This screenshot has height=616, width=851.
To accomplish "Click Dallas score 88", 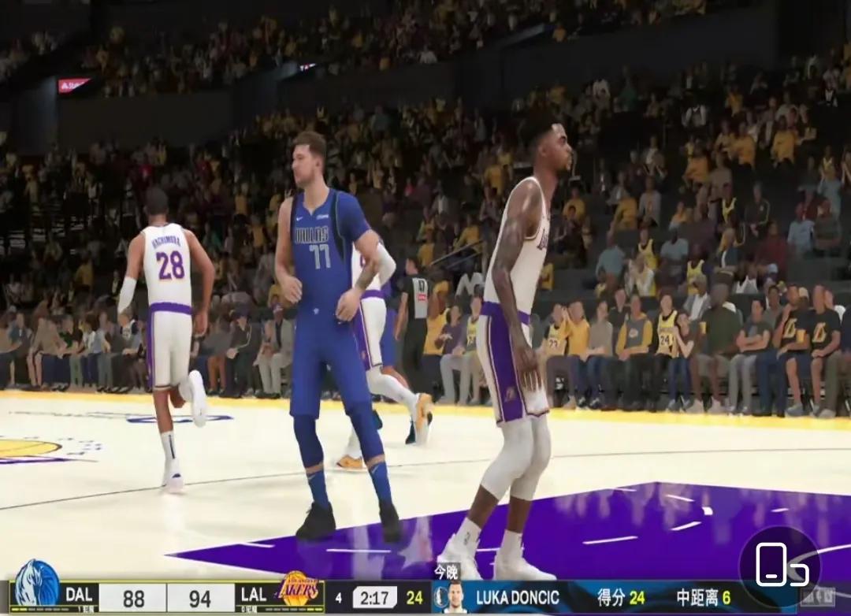I will pos(133,599).
